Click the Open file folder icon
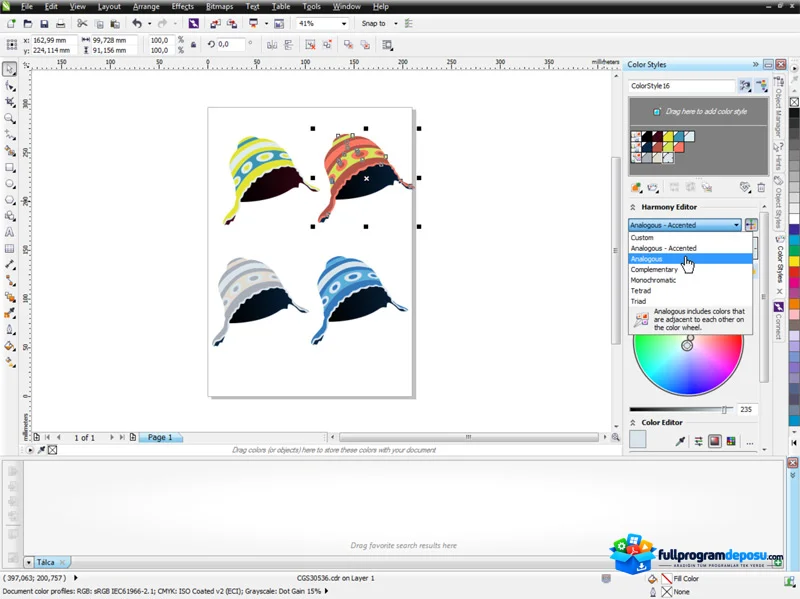800x599 pixels. point(28,23)
